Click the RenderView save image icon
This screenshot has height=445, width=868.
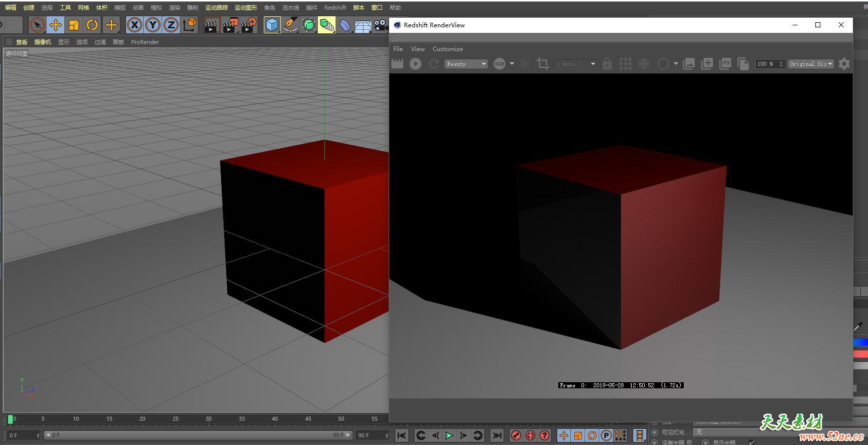689,64
